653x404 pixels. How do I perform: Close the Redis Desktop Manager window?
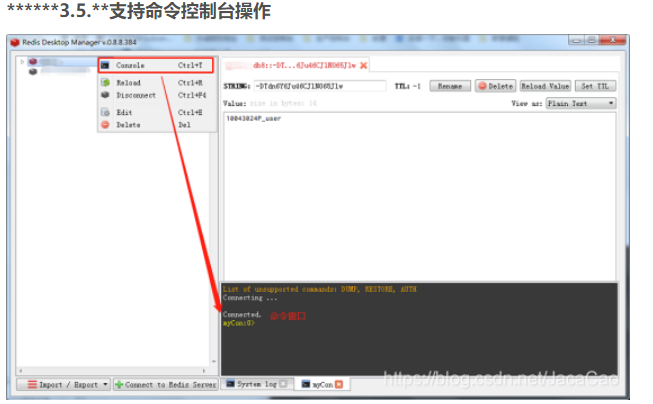[x=612, y=40]
